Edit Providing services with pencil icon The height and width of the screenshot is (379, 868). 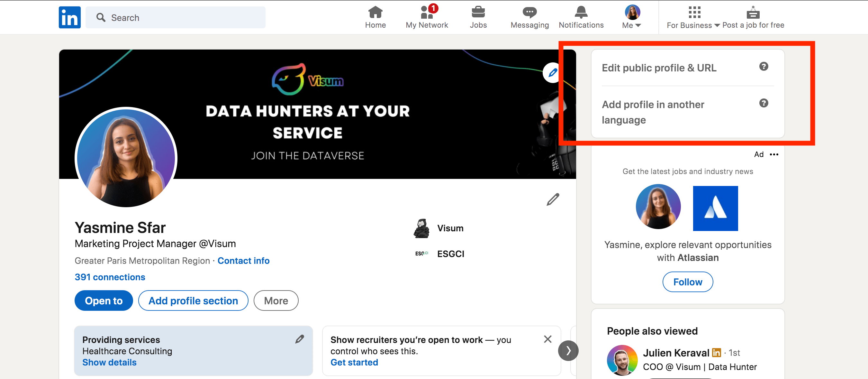tap(299, 339)
